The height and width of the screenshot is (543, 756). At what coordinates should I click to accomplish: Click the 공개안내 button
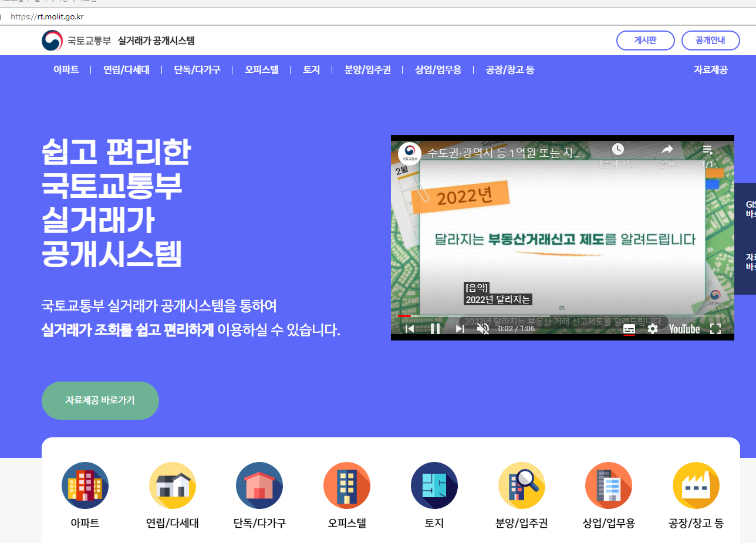coord(711,41)
